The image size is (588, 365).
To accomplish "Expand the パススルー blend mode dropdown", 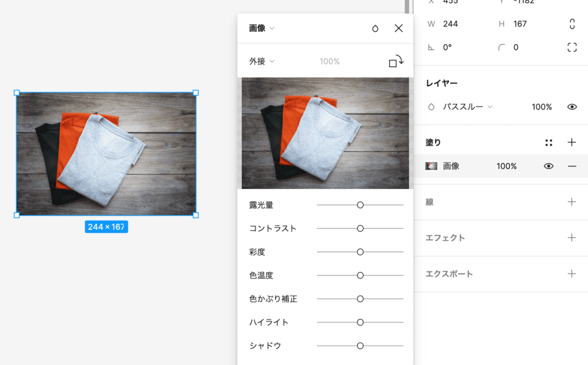I will click(x=467, y=107).
